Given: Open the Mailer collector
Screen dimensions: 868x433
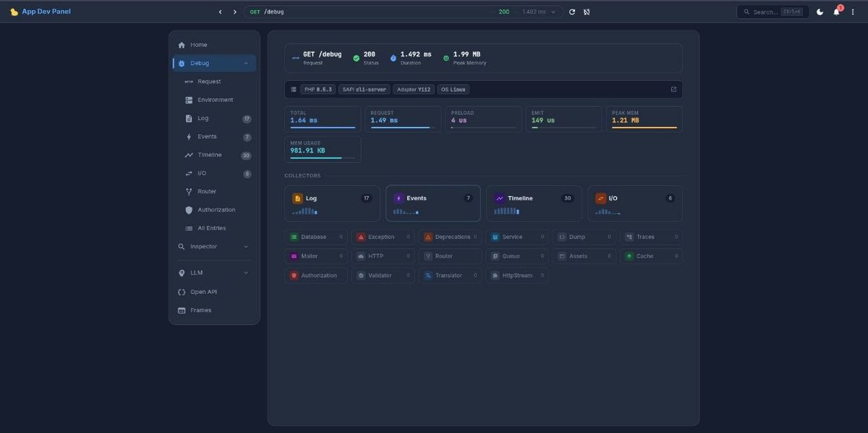Looking at the screenshot, I should point(316,256).
